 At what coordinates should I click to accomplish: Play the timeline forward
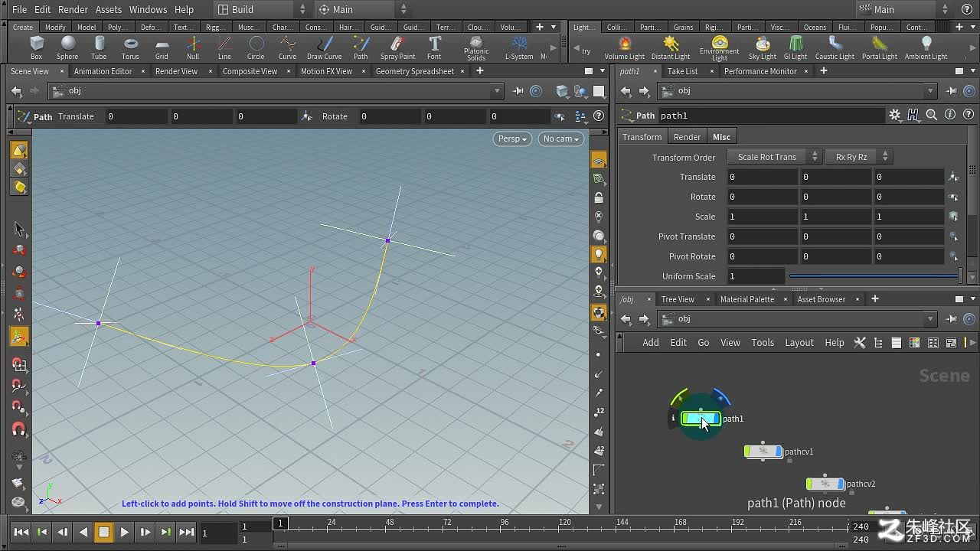tap(124, 532)
